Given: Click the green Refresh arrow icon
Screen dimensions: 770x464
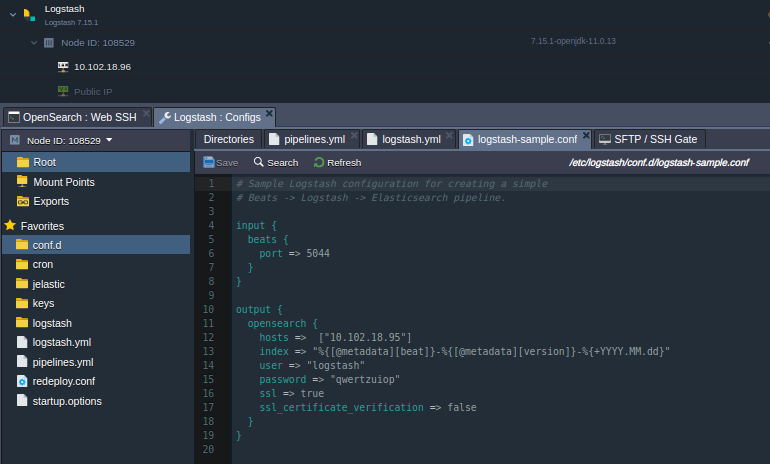Looking at the screenshot, I should point(319,163).
